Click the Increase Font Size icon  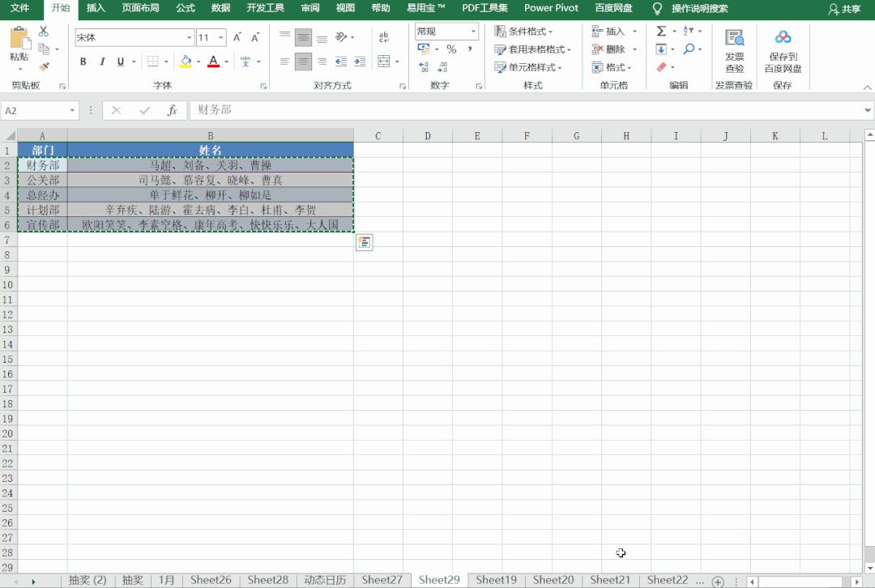point(237,37)
